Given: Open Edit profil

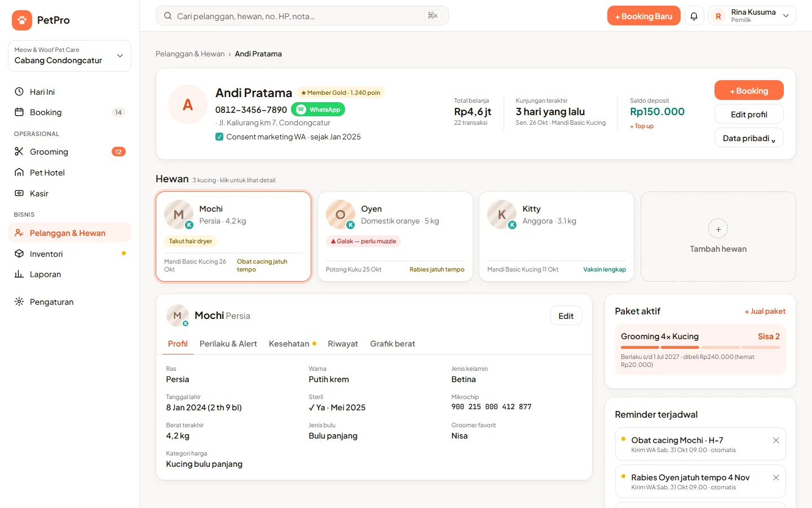Looking at the screenshot, I should (749, 114).
